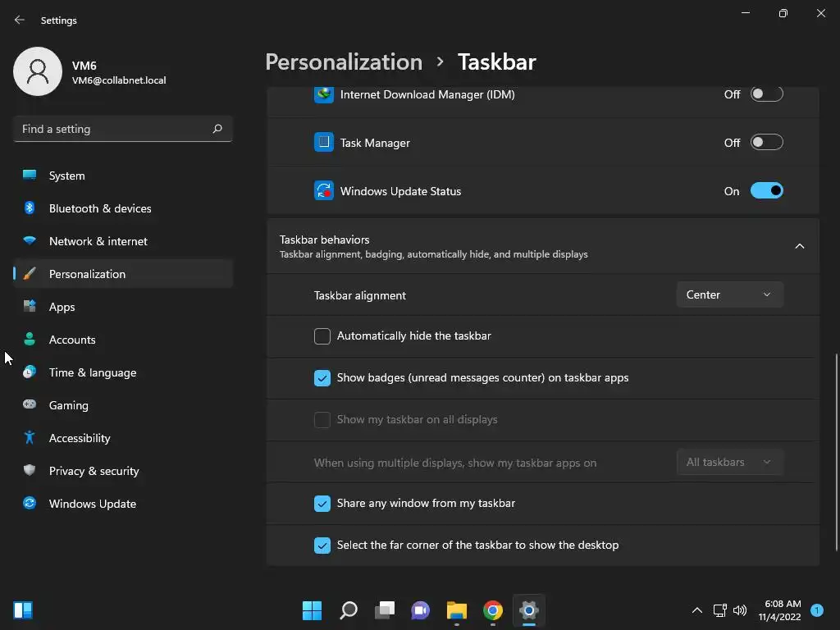Check Automatically hide the taskbar
The image size is (840, 630).
coord(322,336)
